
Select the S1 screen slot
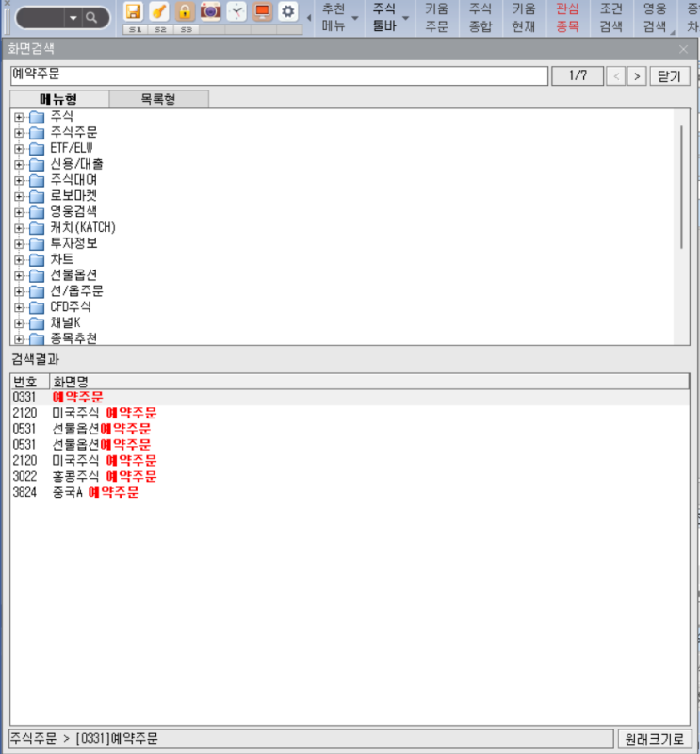click(x=136, y=30)
